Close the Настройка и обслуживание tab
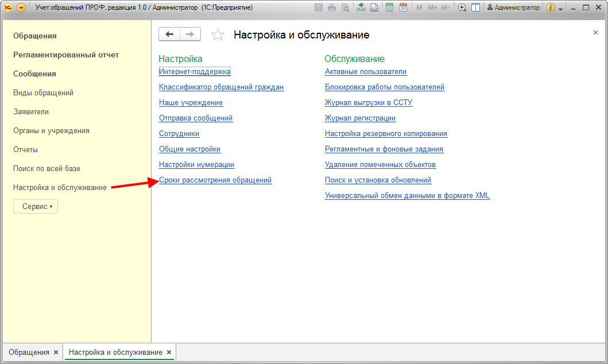608x364 pixels. click(x=169, y=352)
